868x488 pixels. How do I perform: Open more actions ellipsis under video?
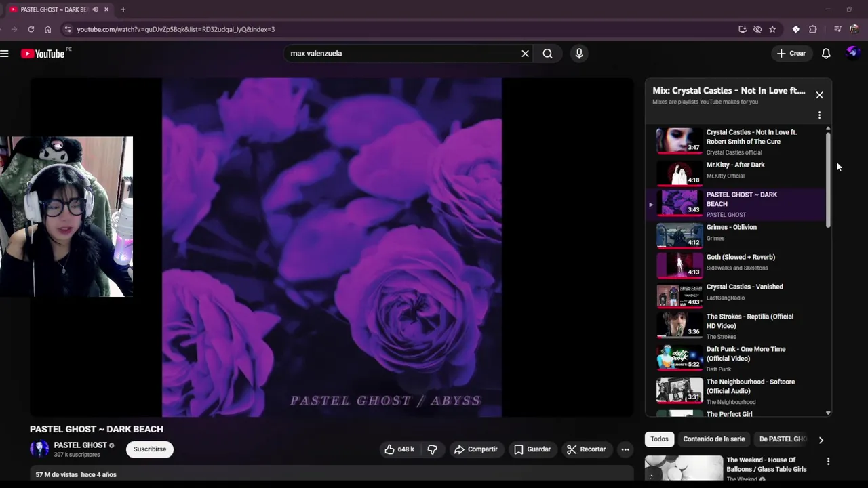[x=625, y=449]
